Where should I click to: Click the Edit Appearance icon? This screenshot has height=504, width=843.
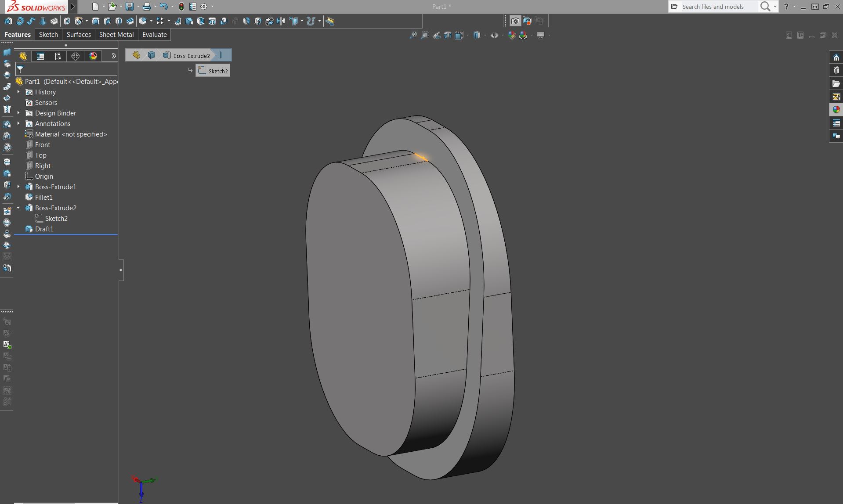click(512, 35)
